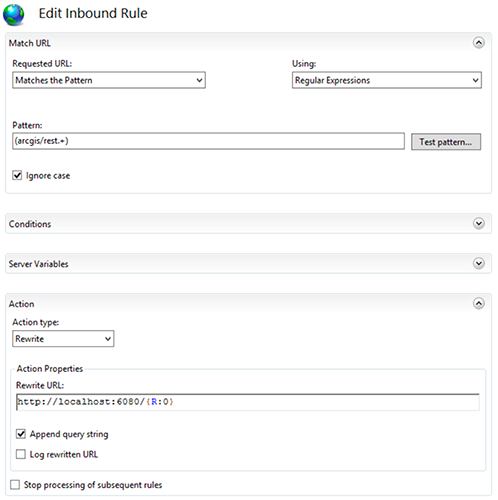Expand the Server Variables section
This screenshot has height=500, width=498.
tap(479, 263)
